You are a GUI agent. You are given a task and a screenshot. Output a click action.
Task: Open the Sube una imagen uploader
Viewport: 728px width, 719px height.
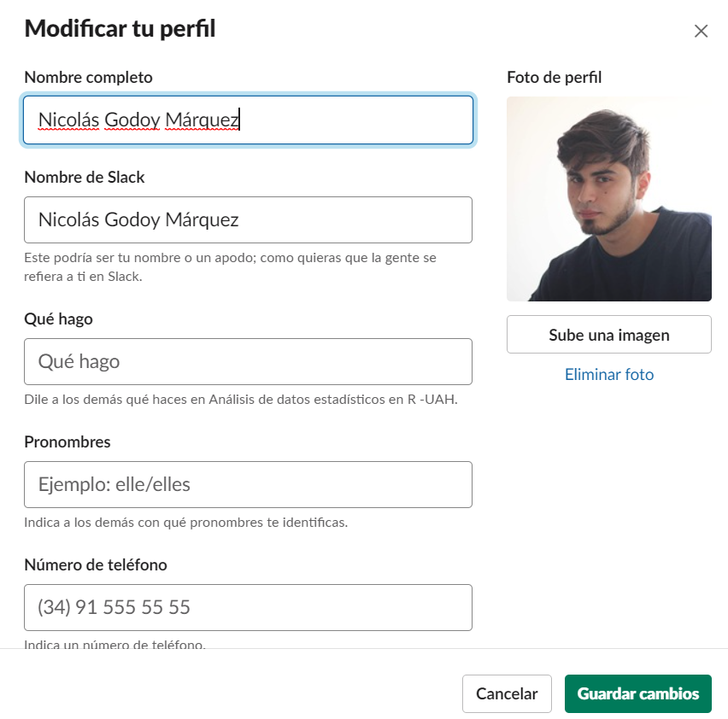point(608,335)
